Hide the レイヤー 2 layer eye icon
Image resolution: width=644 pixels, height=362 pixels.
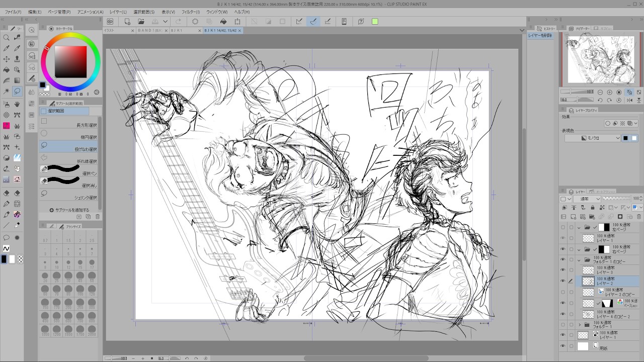[563, 282]
